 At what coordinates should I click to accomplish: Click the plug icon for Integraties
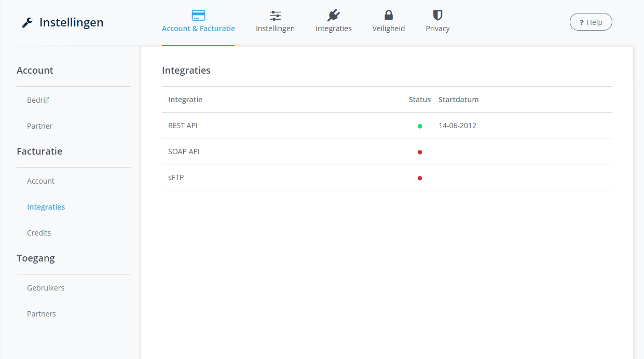333,16
